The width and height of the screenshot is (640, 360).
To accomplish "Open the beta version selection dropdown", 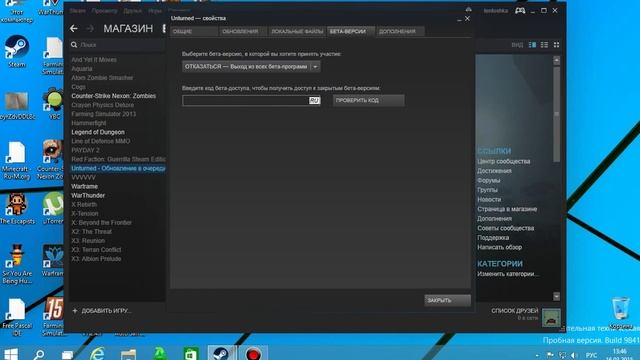I will pyautogui.click(x=251, y=67).
